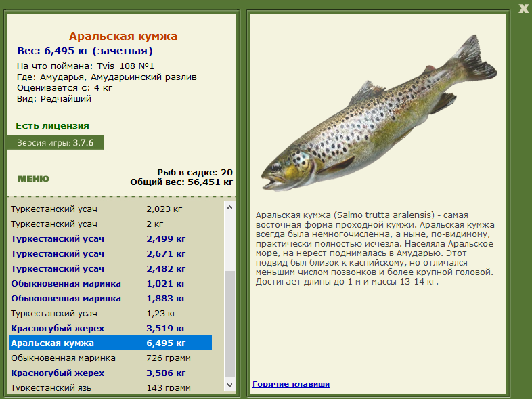The image size is (532, 399).
Task: Close the fish keepnet window with X
Action: tap(523, 9)
